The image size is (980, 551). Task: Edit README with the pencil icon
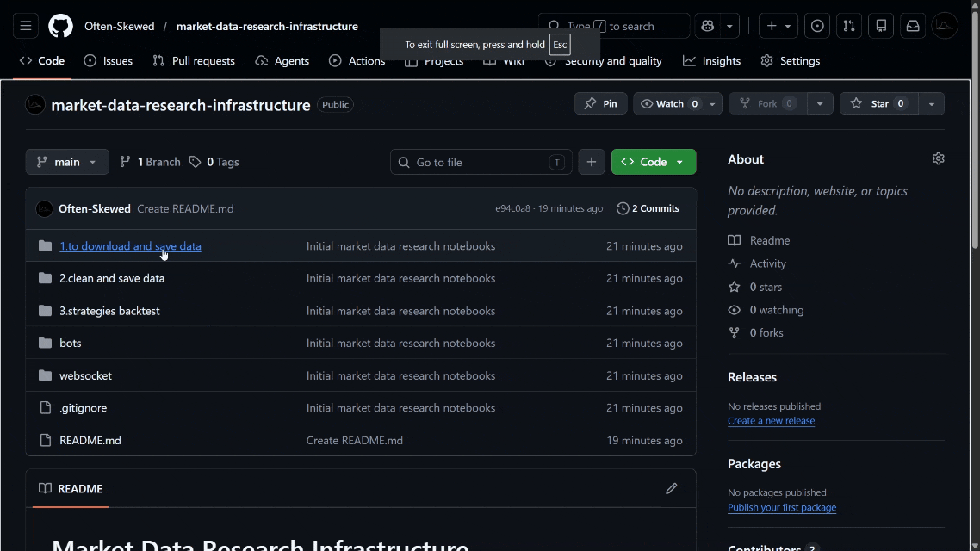tap(671, 488)
